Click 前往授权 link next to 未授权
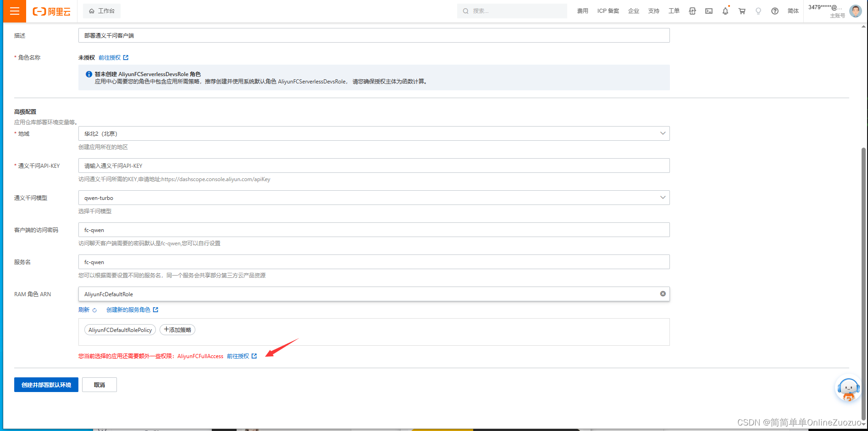 pyautogui.click(x=113, y=58)
